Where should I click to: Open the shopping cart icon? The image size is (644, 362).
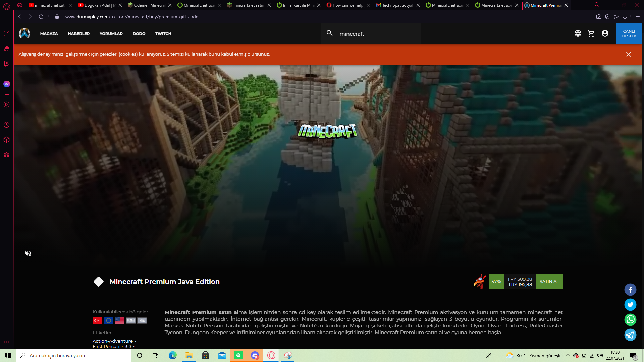click(x=591, y=34)
